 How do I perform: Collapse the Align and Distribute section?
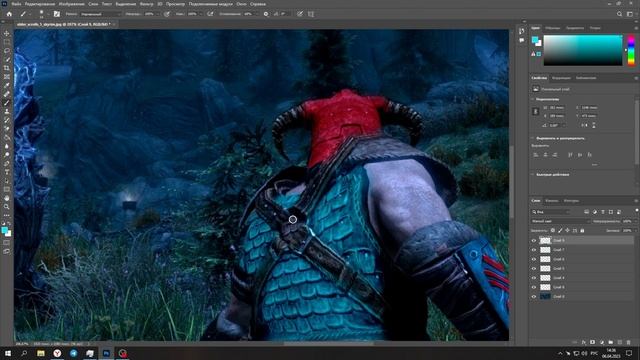(532, 138)
